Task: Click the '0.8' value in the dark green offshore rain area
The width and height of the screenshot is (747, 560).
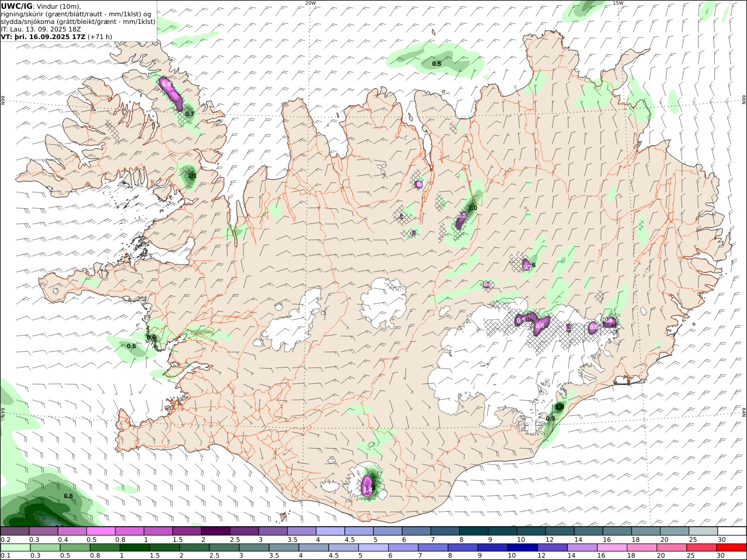Action: coord(68,496)
